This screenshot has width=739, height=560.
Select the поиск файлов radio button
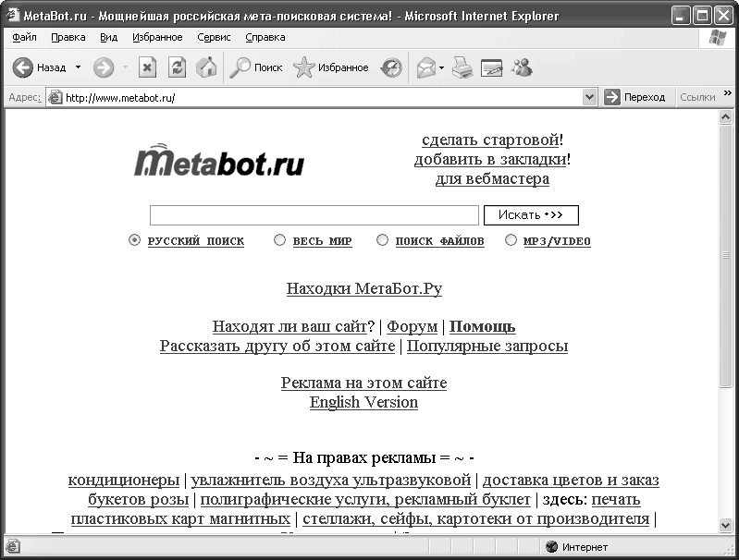coord(382,240)
